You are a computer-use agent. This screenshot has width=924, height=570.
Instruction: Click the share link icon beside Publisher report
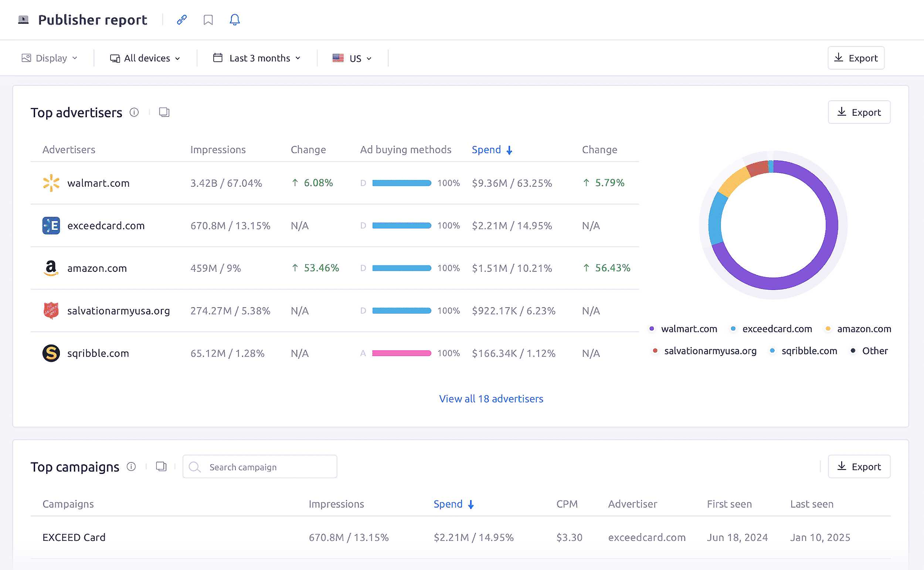click(x=182, y=20)
